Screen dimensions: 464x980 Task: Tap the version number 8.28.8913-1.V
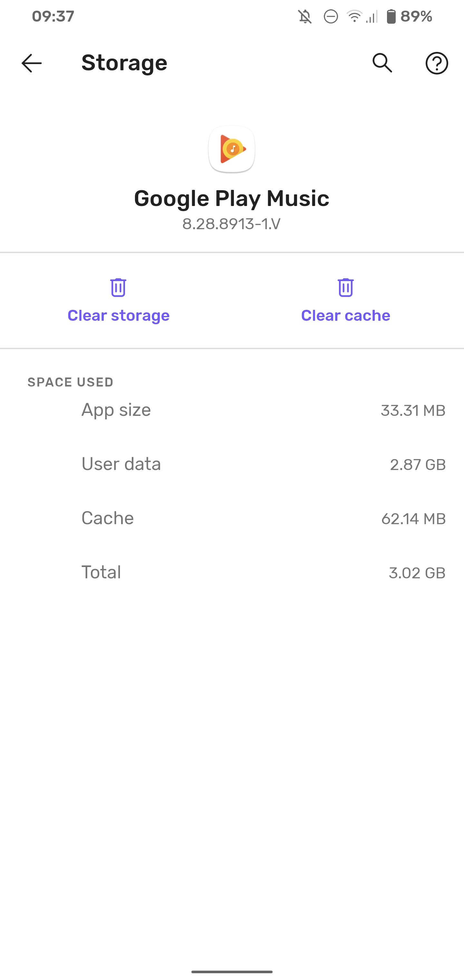pyautogui.click(x=232, y=224)
